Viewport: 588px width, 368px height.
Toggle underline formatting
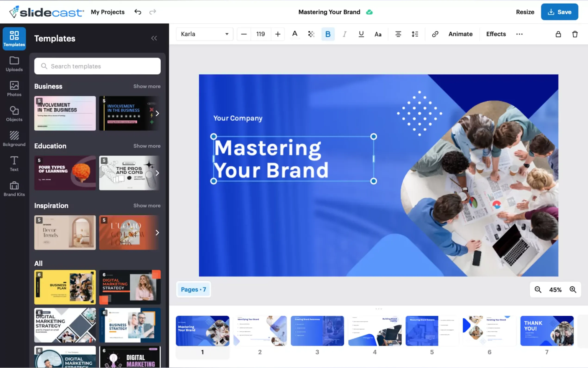(361, 34)
